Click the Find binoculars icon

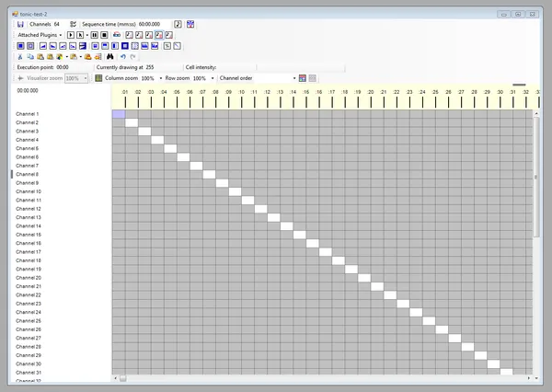coord(109,56)
